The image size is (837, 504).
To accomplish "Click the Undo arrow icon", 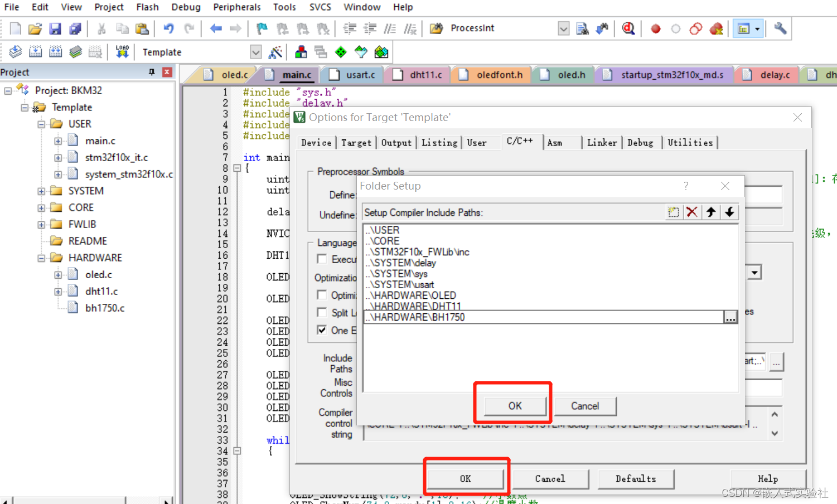I will pos(168,28).
